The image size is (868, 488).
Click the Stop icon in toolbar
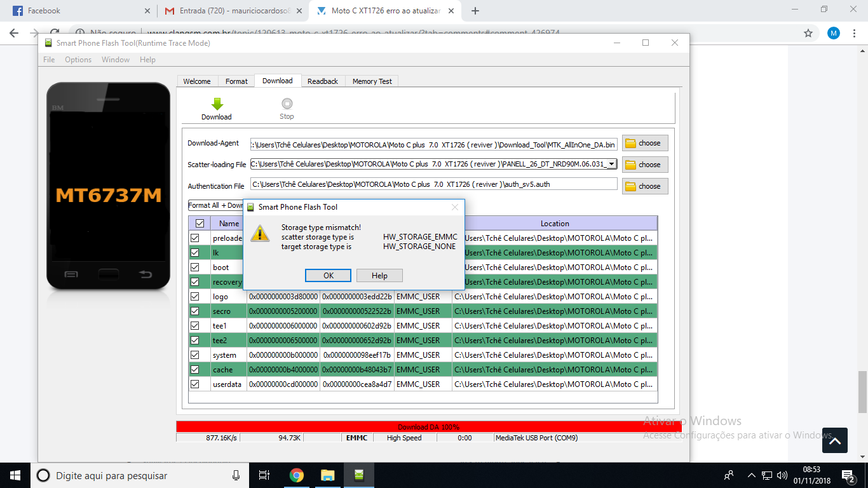click(x=287, y=104)
